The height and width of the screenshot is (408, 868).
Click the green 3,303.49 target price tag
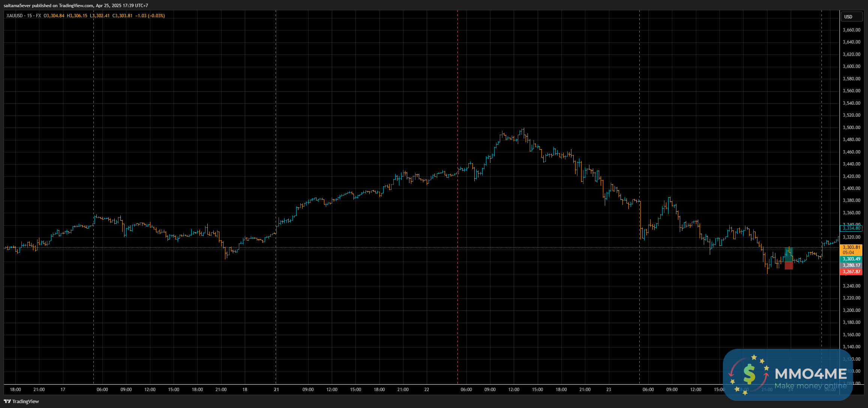(x=851, y=259)
